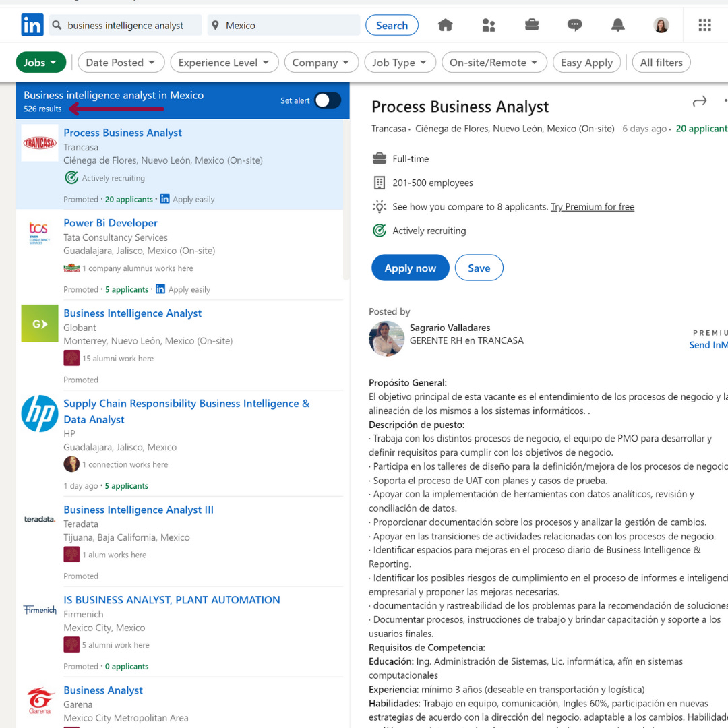Save the Process Business Analyst job
Image resolution: width=728 pixels, height=728 pixels.
tap(479, 268)
